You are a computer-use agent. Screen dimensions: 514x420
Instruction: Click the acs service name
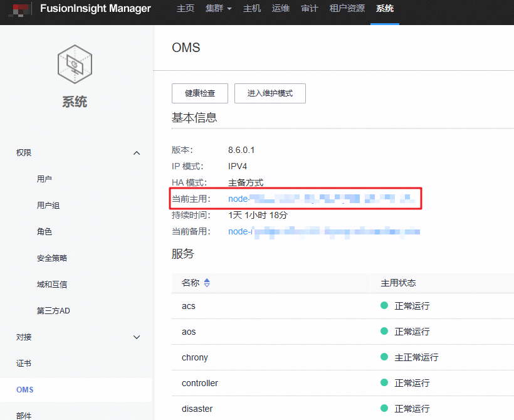tap(189, 306)
